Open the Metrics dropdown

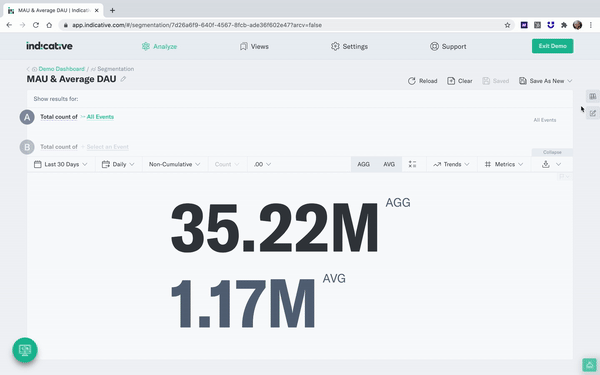(504, 164)
